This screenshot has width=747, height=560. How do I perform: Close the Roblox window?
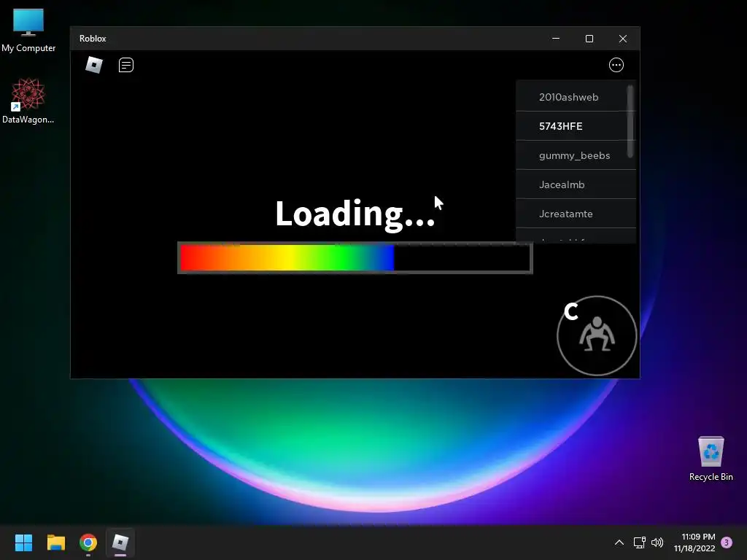(623, 39)
